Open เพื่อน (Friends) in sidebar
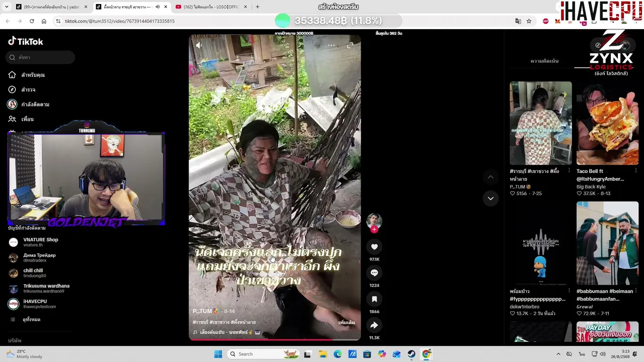This screenshot has height=362, width=644. [x=21, y=119]
